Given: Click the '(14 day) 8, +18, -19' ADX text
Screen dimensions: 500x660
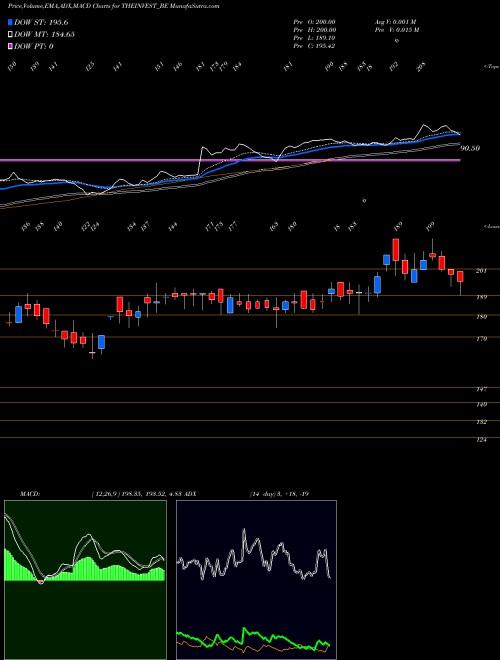Looking at the screenshot, I should [279, 493].
